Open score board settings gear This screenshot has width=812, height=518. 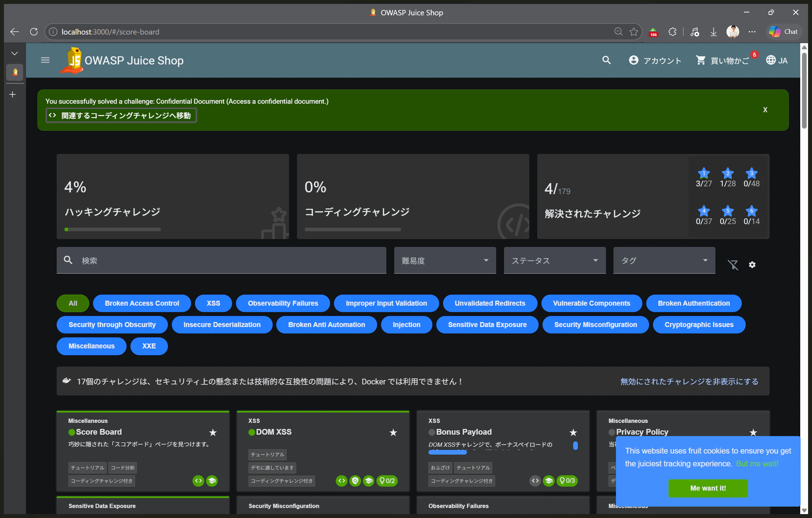point(752,265)
